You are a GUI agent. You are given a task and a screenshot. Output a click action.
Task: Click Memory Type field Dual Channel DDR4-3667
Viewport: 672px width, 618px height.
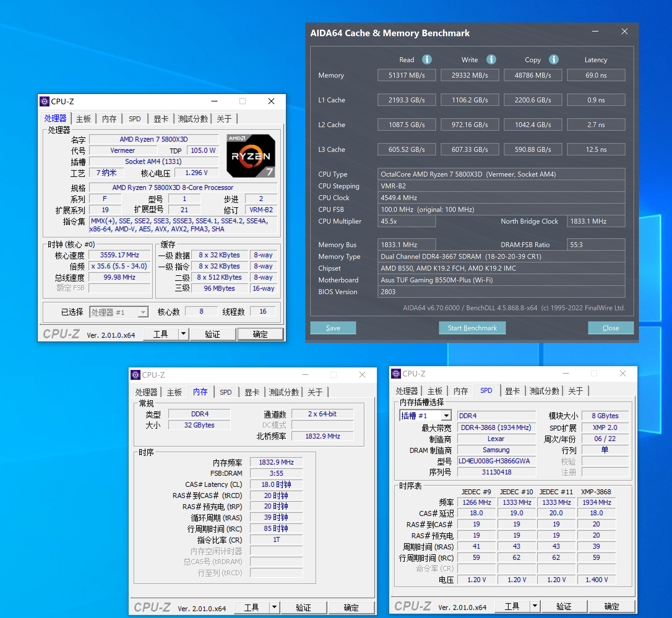(x=501, y=256)
